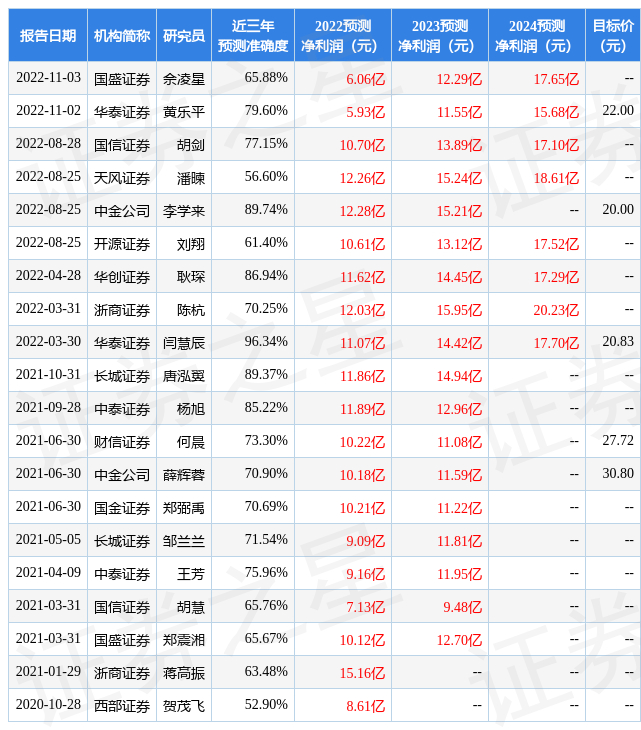Click researcher name 唐泓翼

tap(184, 376)
